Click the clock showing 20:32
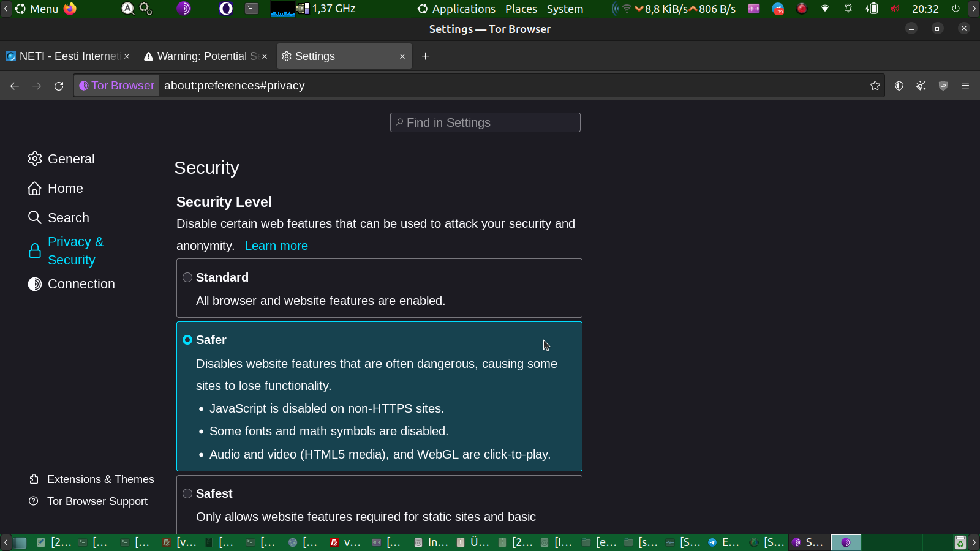This screenshot has width=980, height=551. point(925,9)
